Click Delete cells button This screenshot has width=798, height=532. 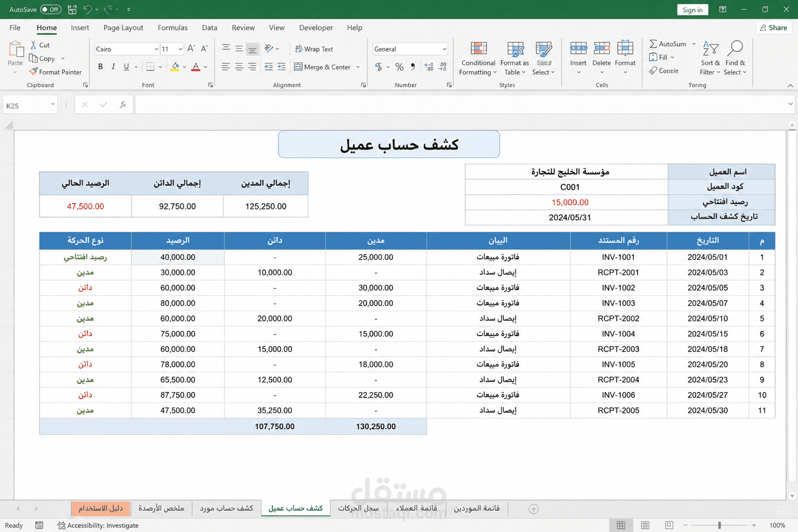pos(602,58)
